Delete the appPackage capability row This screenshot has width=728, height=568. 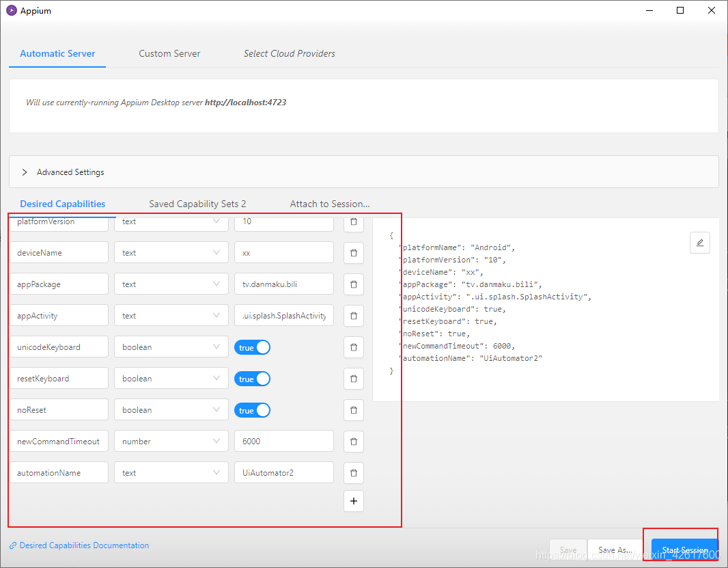click(353, 284)
